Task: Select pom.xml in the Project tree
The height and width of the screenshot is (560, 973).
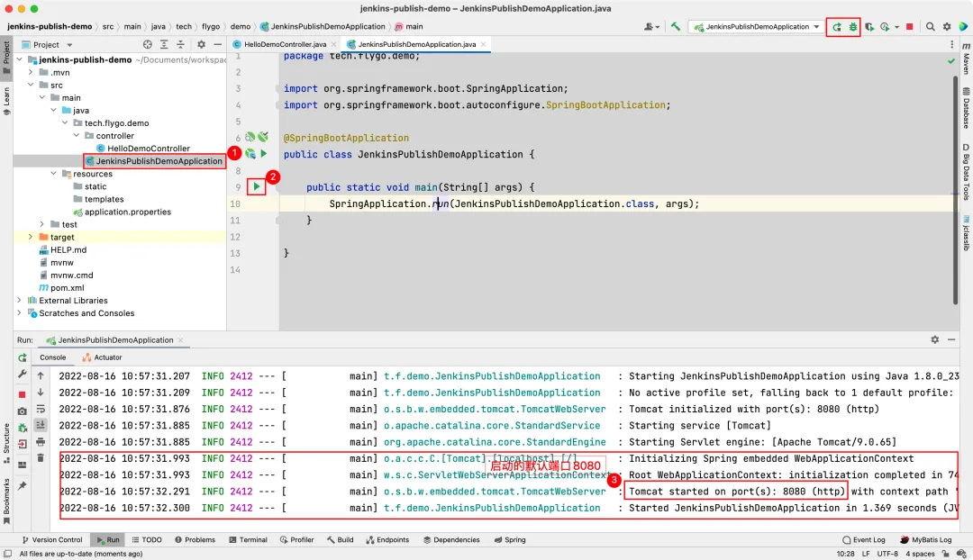Action: click(x=67, y=288)
